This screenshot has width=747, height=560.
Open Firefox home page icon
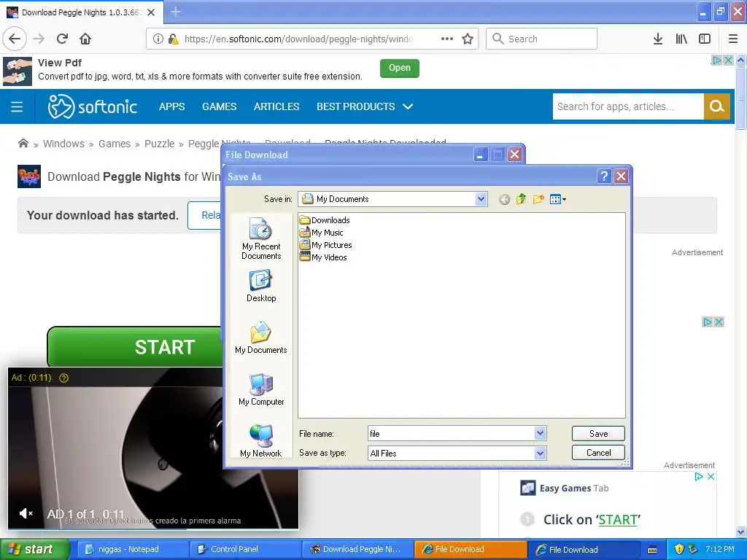pyautogui.click(x=85, y=39)
